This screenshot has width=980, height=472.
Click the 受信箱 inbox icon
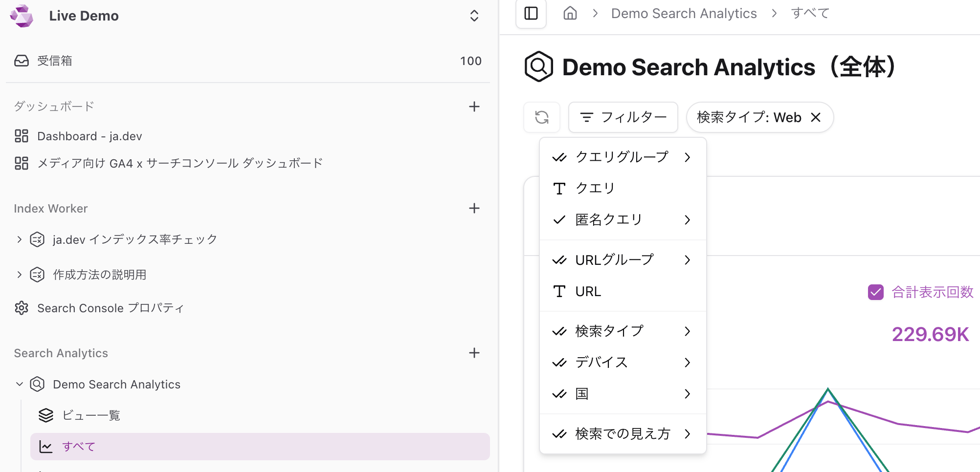22,61
